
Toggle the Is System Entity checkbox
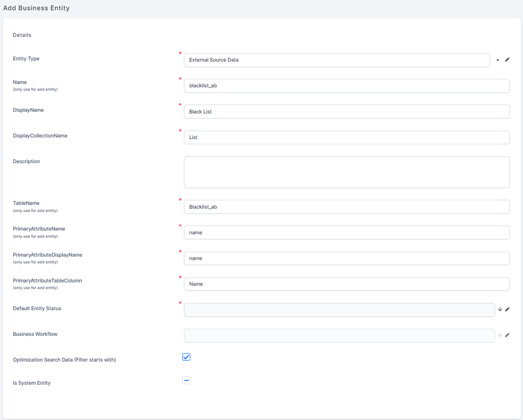(x=186, y=380)
